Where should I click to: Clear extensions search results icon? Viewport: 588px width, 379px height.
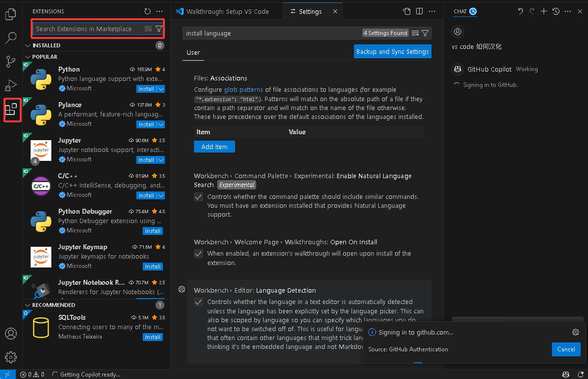click(x=148, y=29)
